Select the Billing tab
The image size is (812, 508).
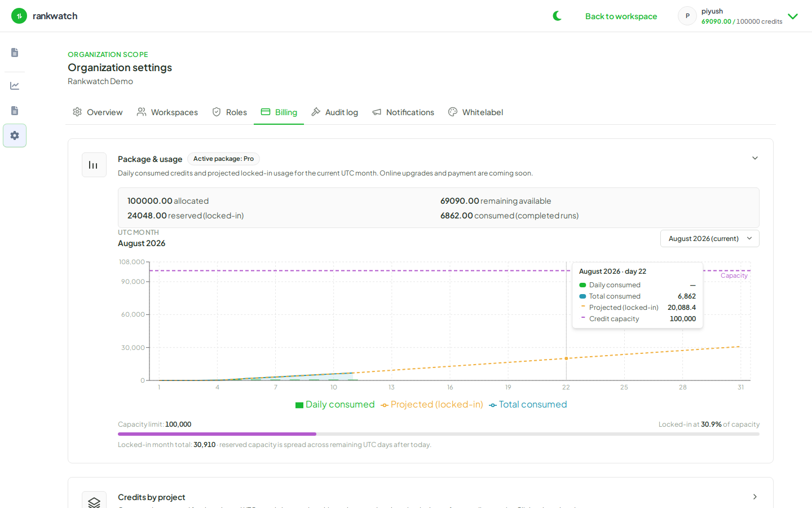tap(279, 112)
